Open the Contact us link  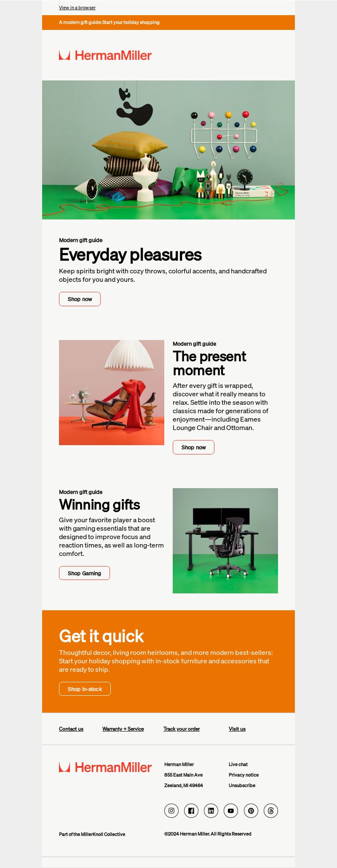pyautogui.click(x=71, y=729)
